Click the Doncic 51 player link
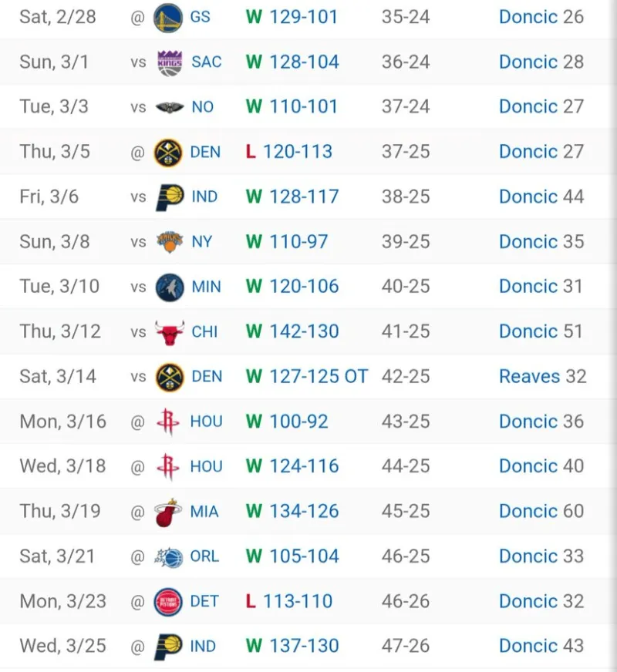The height and width of the screenshot is (672, 617). [541, 332]
